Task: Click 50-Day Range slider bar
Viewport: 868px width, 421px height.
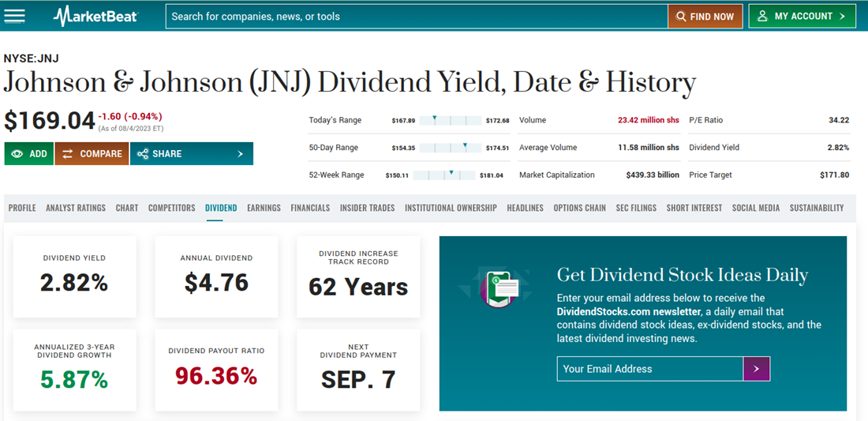Action: (451, 148)
